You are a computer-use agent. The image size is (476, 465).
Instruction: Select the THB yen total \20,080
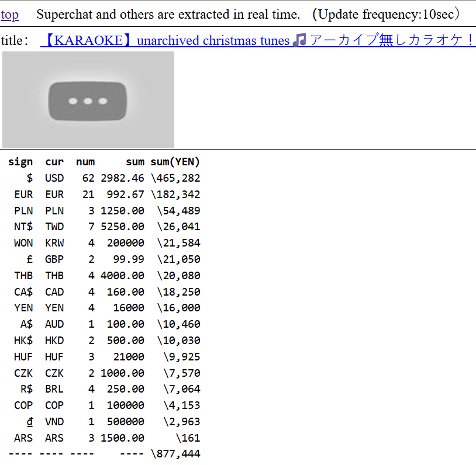(x=178, y=276)
